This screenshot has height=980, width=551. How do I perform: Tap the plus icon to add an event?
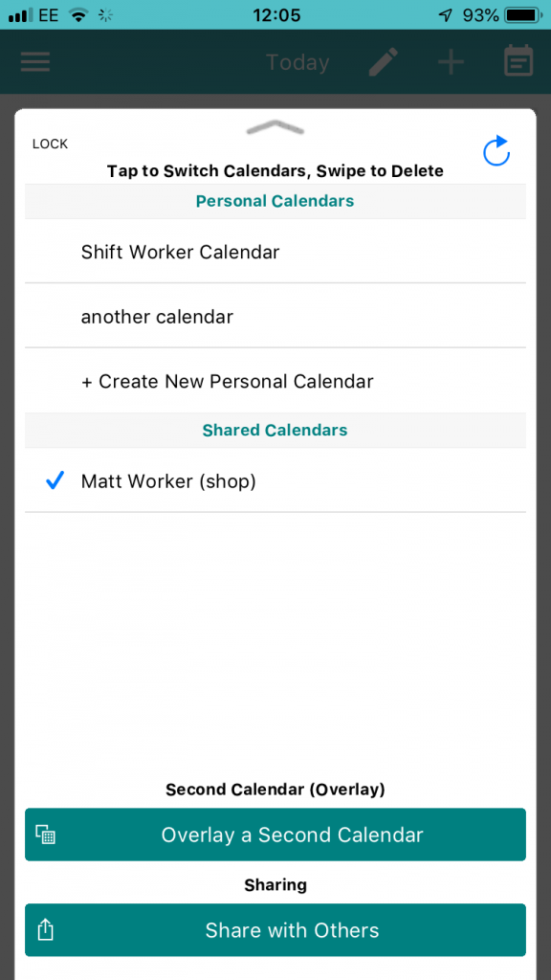pyautogui.click(x=450, y=61)
